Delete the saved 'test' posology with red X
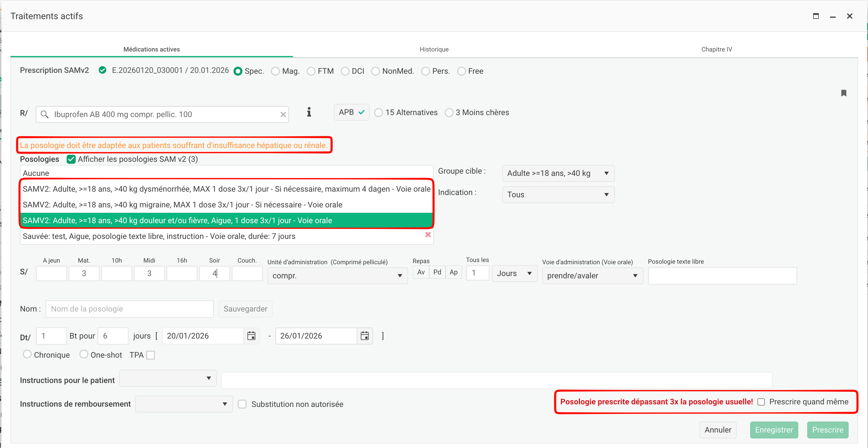 point(428,235)
